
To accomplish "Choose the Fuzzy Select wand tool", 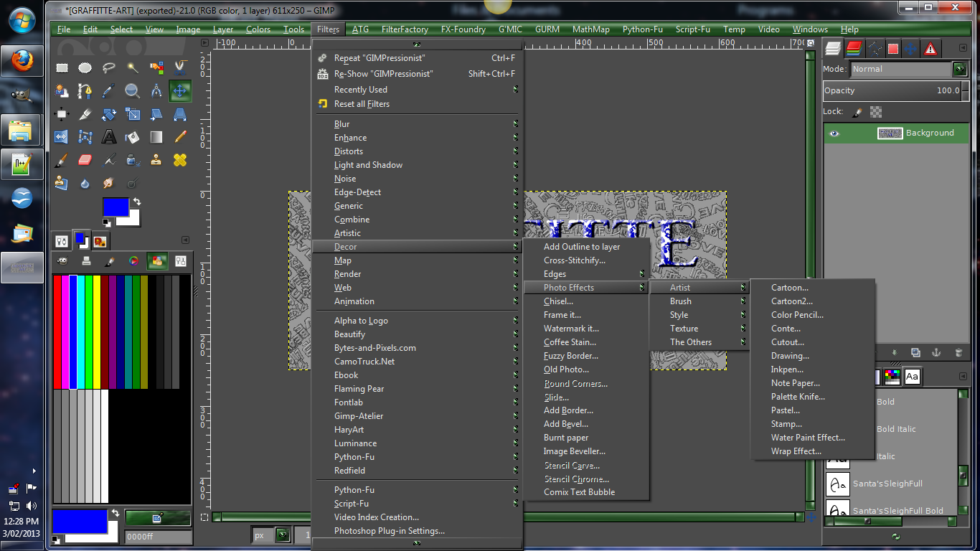I will pos(133,68).
